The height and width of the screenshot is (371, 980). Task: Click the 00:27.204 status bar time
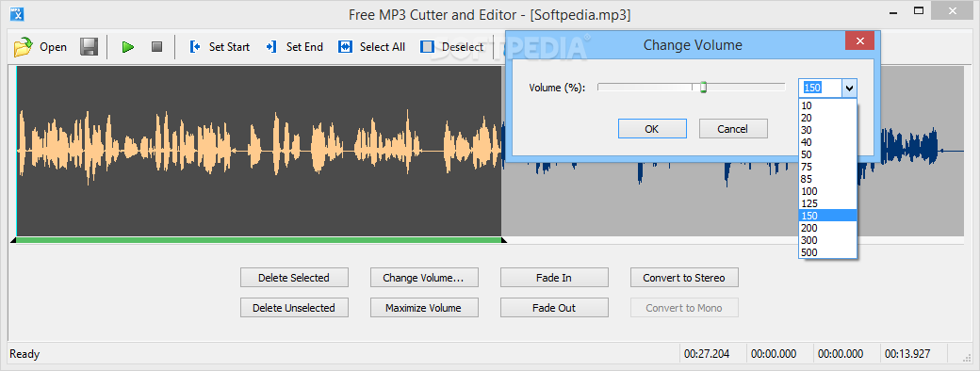click(706, 354)
